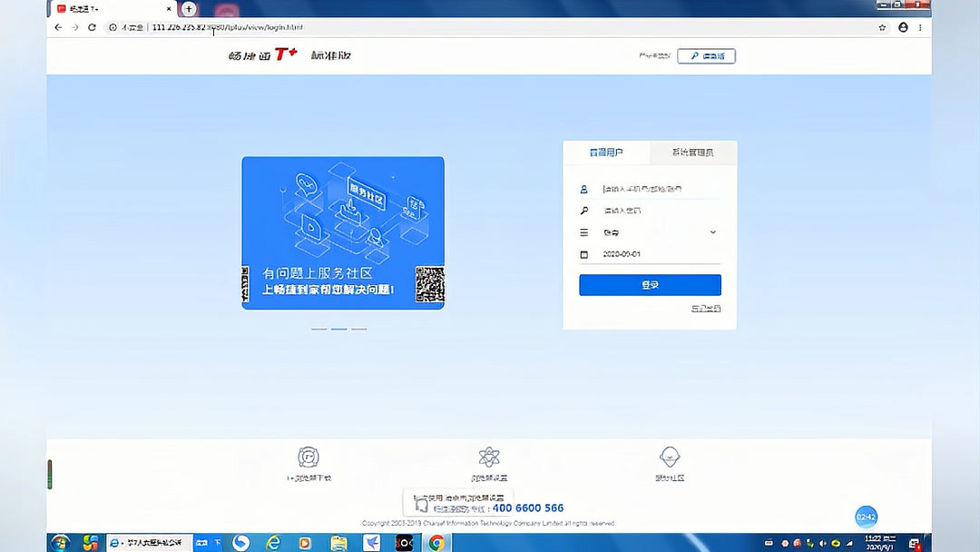The image size is (980, 552).
Task: Bookmark the page with the star icon
Action: pyautogui.click(x=881, y=27)
